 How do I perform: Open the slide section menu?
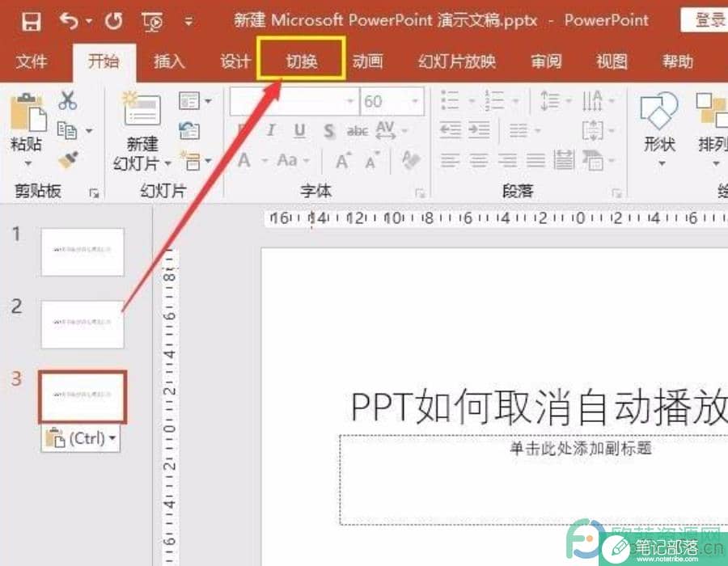[196, 161]
